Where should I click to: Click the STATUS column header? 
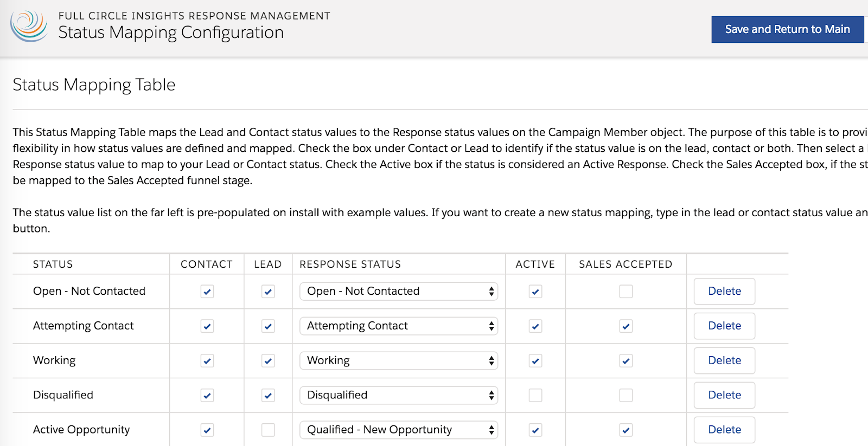[x=53, y=264]
